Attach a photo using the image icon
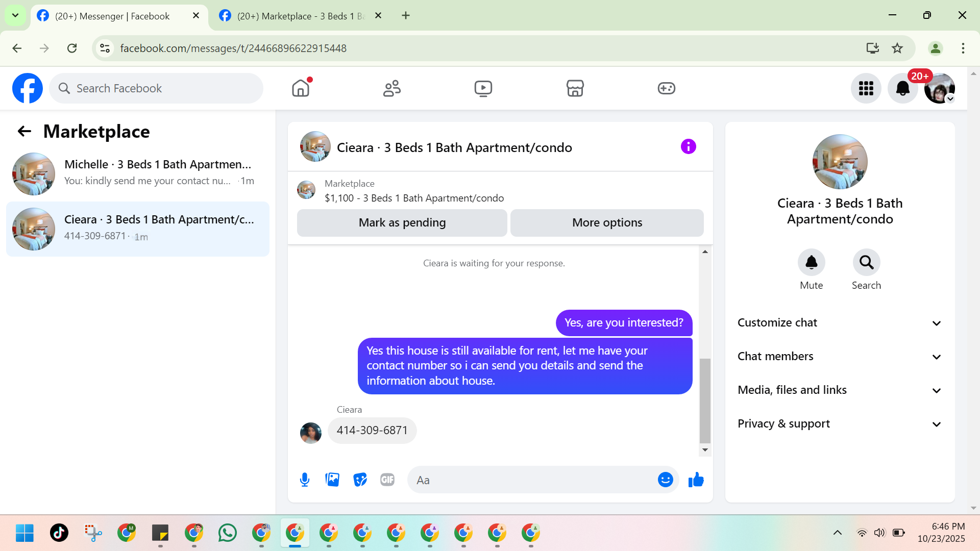 tap(332, 480)
